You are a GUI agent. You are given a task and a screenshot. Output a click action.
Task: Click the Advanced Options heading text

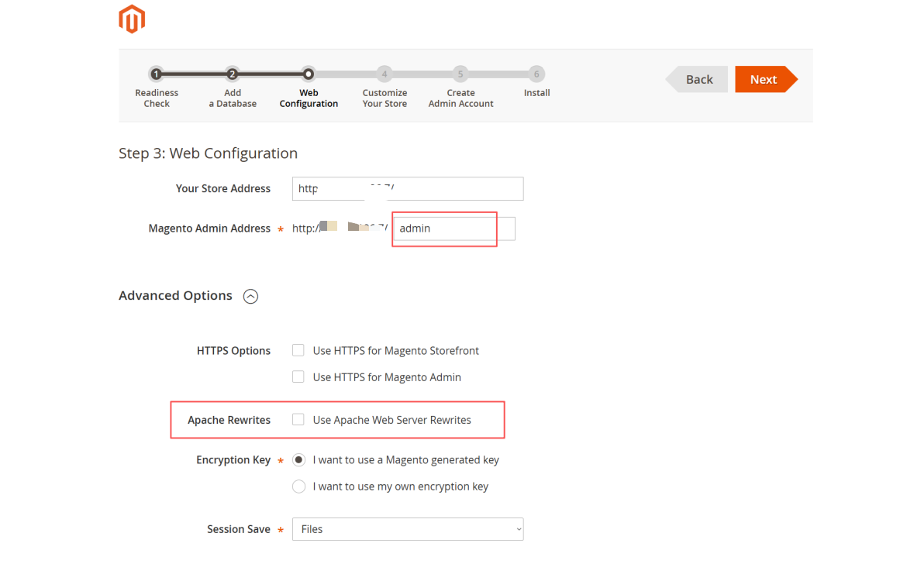(175, 295)
